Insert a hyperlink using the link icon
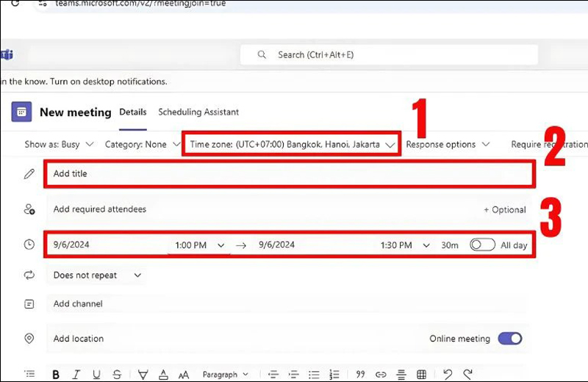 [x=381, y=375]
